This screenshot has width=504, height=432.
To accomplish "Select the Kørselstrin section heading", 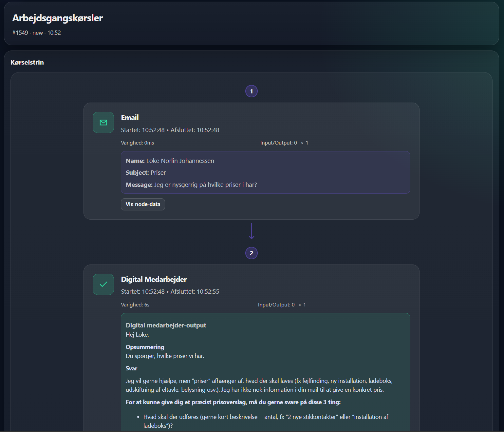I will pyautogui.click(x=27, y=62).
